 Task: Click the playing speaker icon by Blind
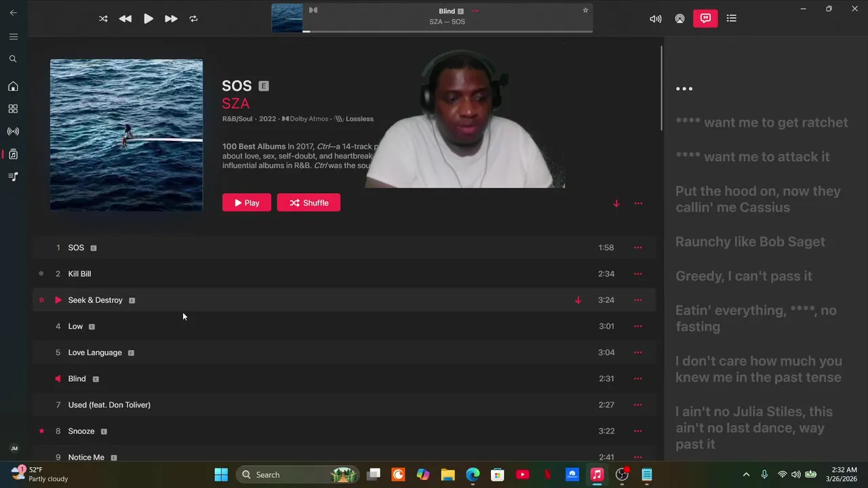58,379
